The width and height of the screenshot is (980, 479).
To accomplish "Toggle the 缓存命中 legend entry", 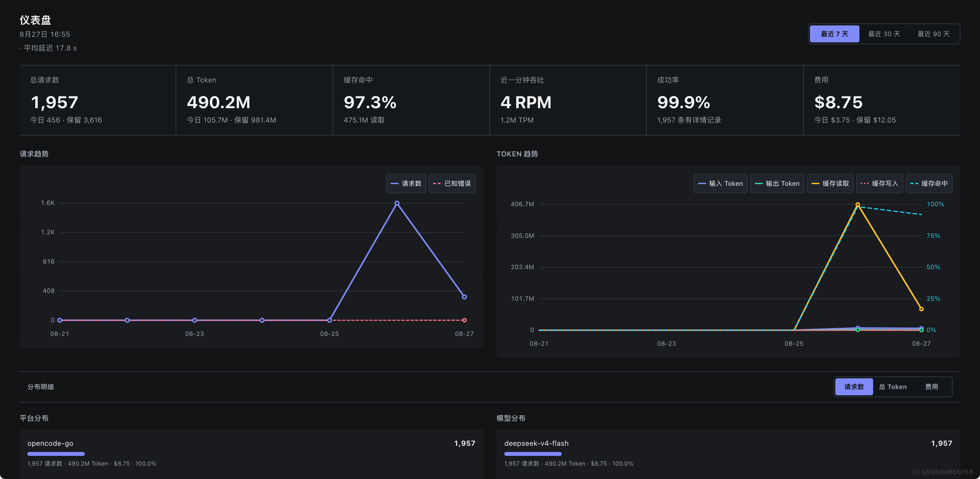I will tap(929, 183).
